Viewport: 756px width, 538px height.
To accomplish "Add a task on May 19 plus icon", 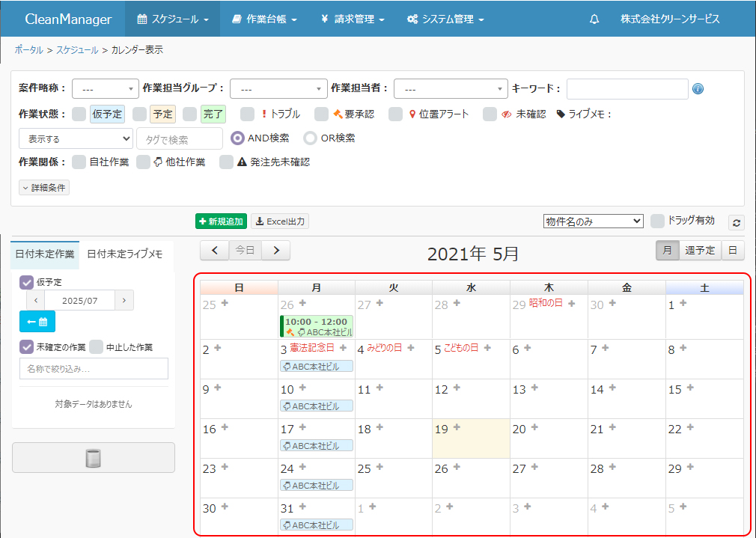I will click(457, 427).
